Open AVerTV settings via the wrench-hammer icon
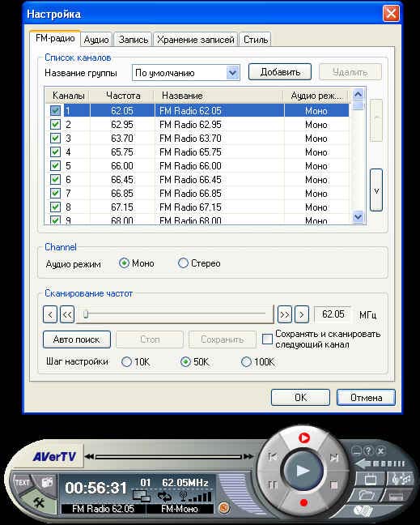Screen dimensions: 420x525 (39, 502)
